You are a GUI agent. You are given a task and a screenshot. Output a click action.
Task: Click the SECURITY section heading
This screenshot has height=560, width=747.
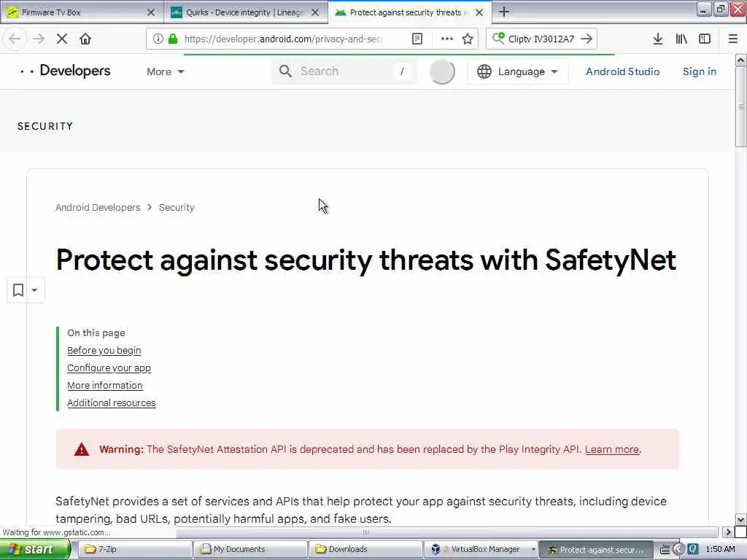[45, 126]
